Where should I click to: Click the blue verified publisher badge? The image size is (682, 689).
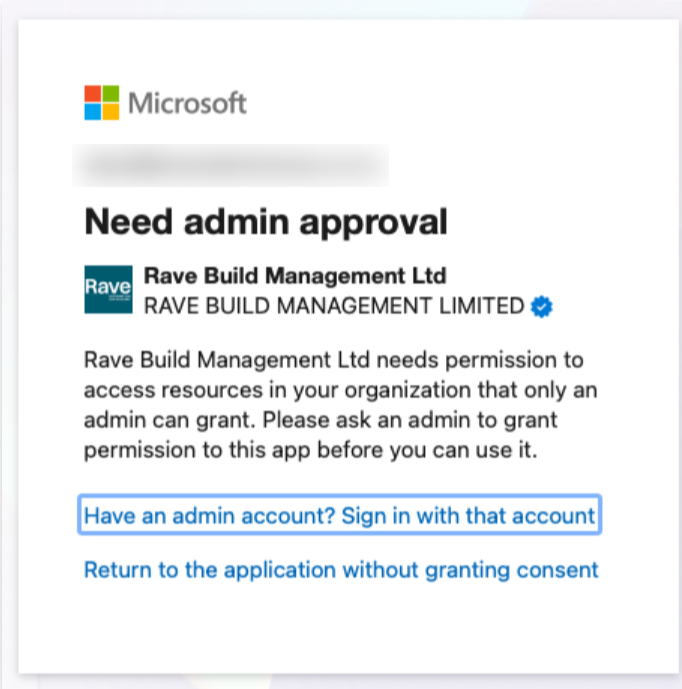click(x=542, y=306)
